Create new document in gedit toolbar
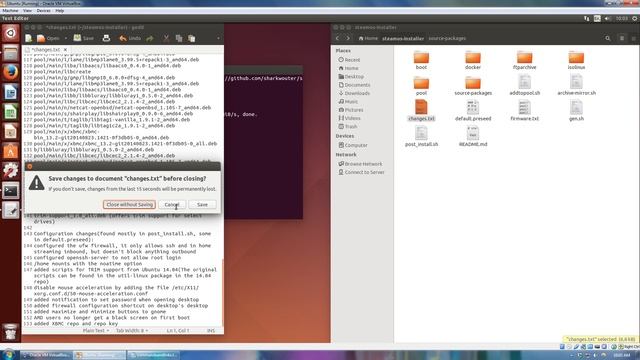 [29, 38]
